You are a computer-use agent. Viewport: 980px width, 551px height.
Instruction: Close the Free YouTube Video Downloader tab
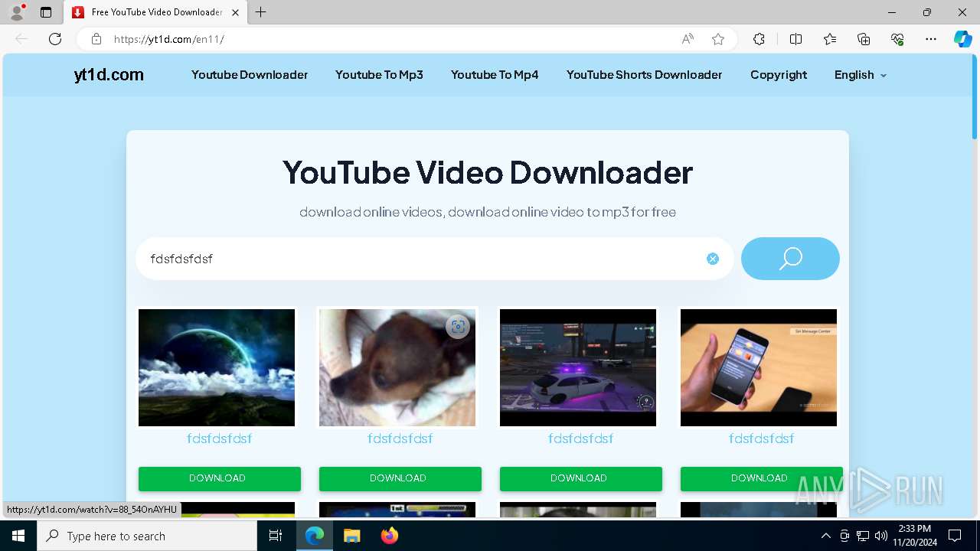click(x=235, y=12)
